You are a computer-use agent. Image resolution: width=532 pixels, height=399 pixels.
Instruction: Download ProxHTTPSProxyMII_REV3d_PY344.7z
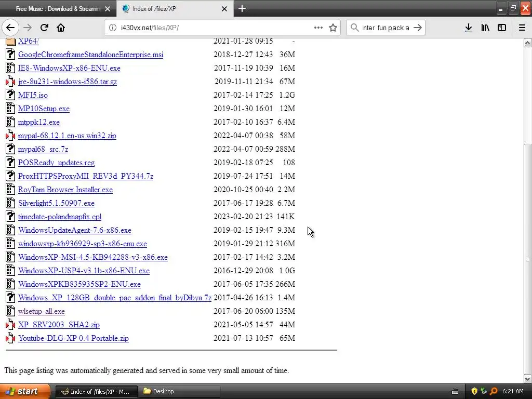[x=86, y=176]
